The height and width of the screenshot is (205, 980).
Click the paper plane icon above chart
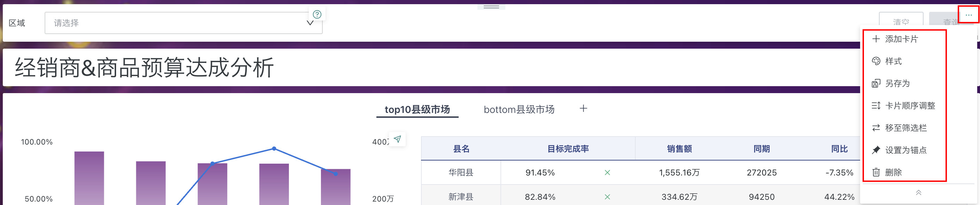(x=397, y=139)
